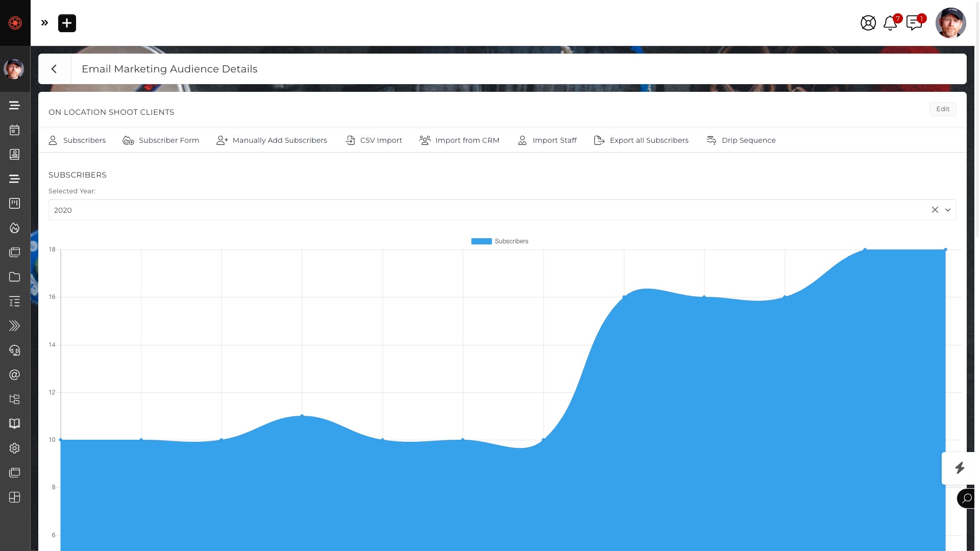This screenshot has width=980, height=551.
Task: Toggle the Subscribers legend in chart
Action: (500, 241)
